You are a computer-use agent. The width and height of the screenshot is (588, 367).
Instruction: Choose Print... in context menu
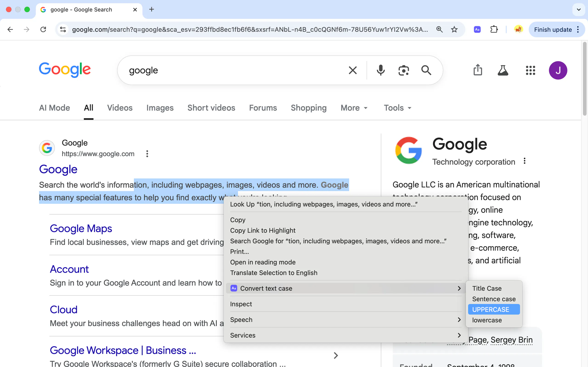[x=346, y=252]
